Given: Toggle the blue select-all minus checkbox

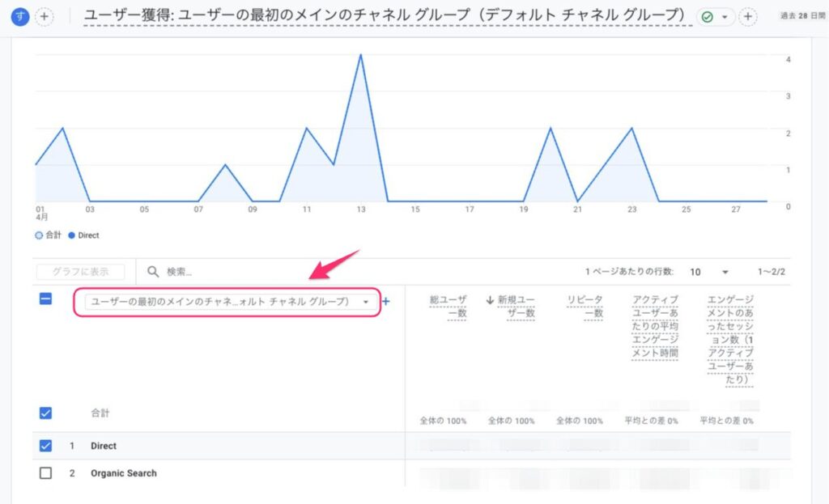Looking at the screenshot, I should [45, 299].
